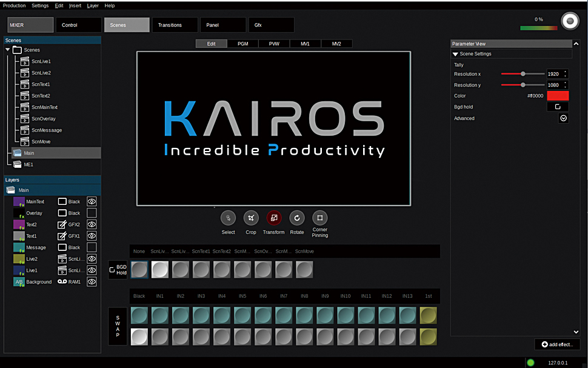Toggle visibility of the Live1 layer
The height and width of the screenshot is (368, 588).
[92, 270]
